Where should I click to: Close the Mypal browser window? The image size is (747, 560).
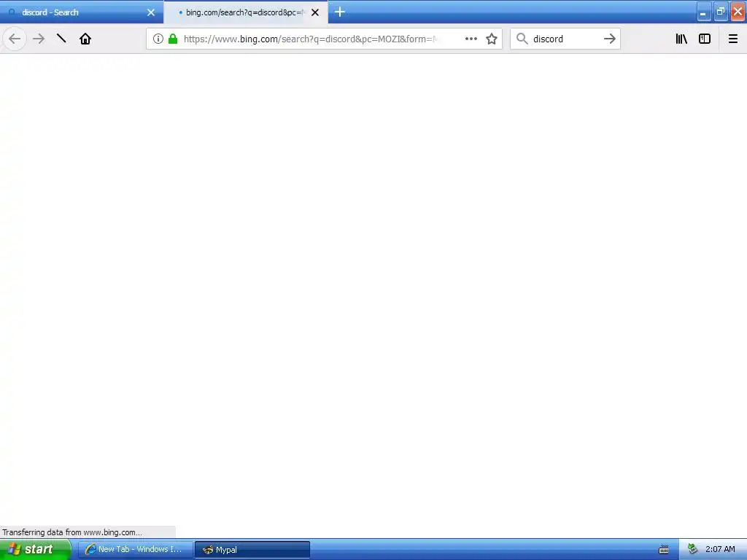point(738,12)
